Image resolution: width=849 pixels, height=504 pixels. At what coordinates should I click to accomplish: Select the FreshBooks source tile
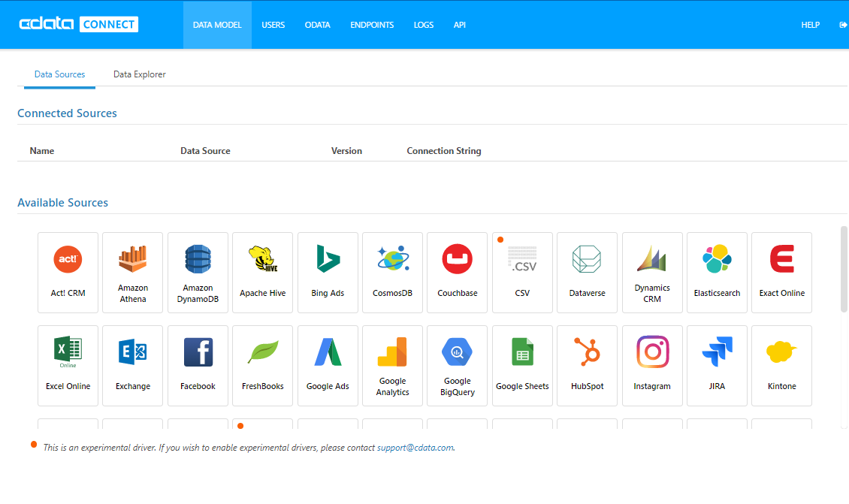point(263,365)
